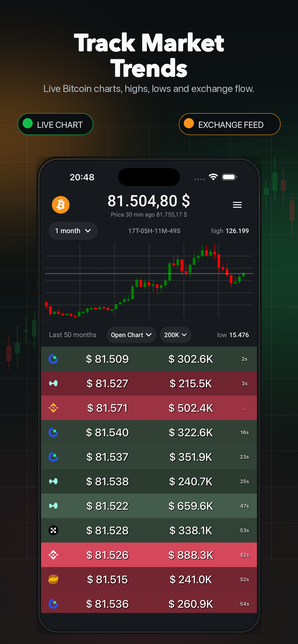Image resolution: width=298 pixels, height=644 pixels.
Task: Select trade price $ 81.509
Action: [107, 359]
